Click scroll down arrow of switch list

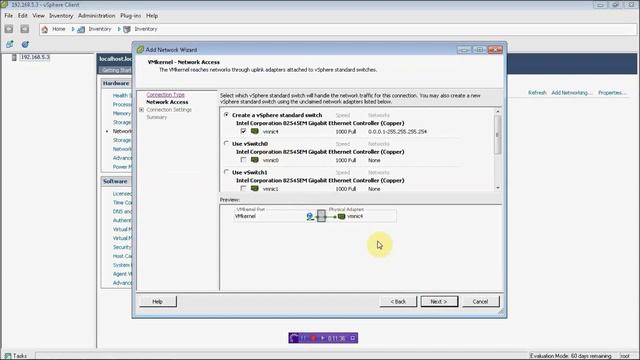click(498, 188)
